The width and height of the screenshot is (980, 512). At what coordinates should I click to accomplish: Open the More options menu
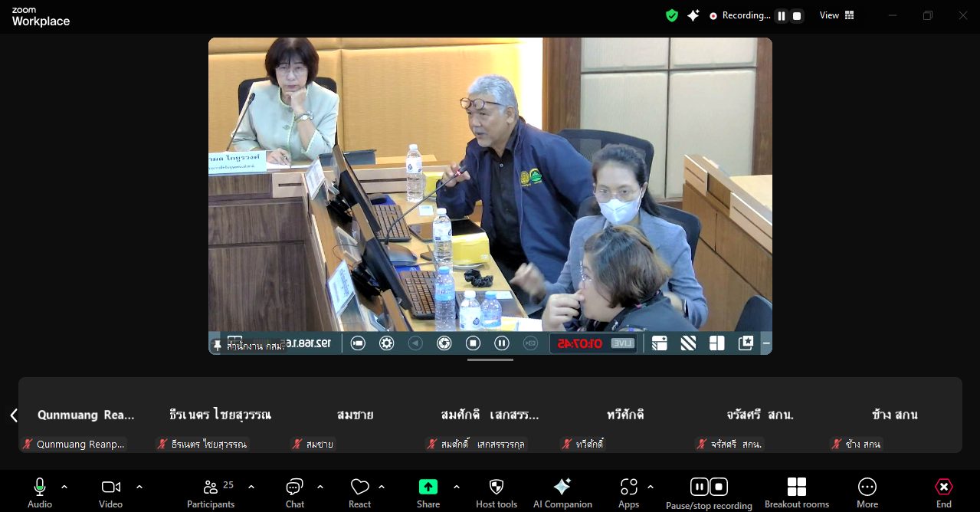(867, 487)
